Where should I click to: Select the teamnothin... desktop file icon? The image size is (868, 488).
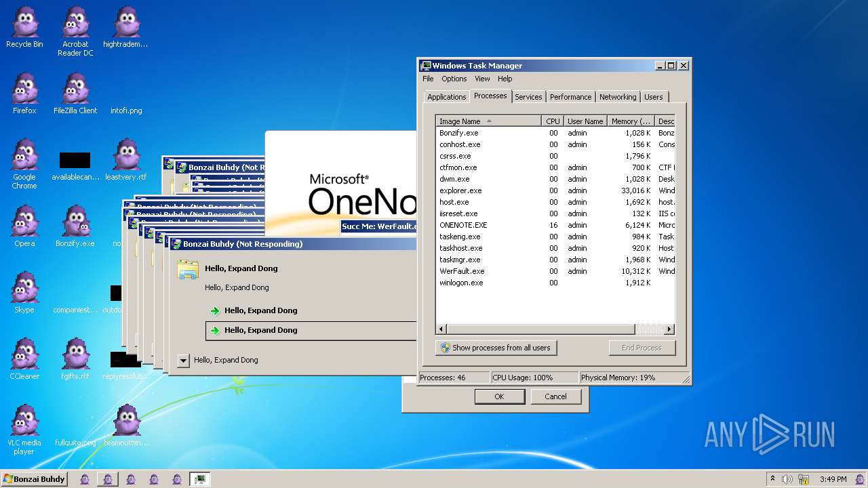tap(125, 426)
